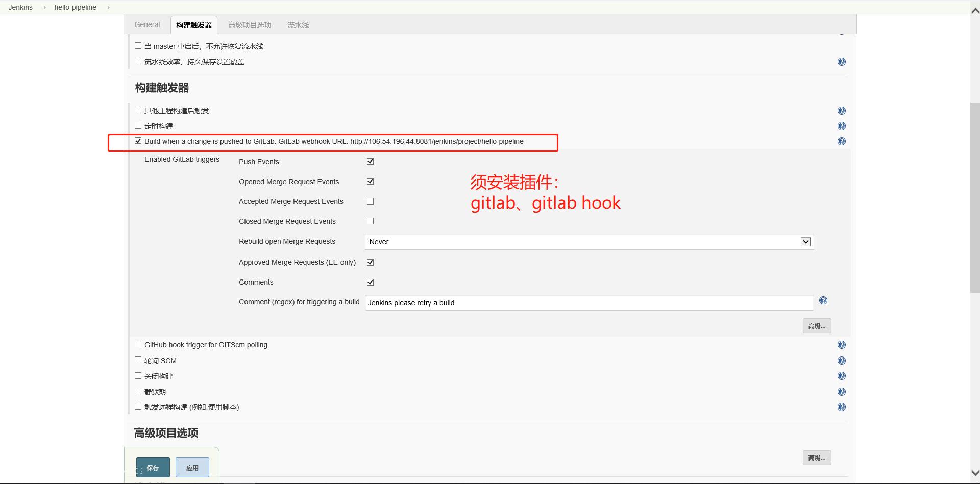
Task: Check 静默期 option
Action: pyautogui.click(x=138, y=391)
